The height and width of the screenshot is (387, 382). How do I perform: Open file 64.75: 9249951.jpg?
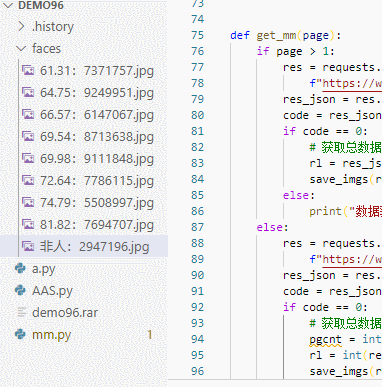[x=97, y=93]
